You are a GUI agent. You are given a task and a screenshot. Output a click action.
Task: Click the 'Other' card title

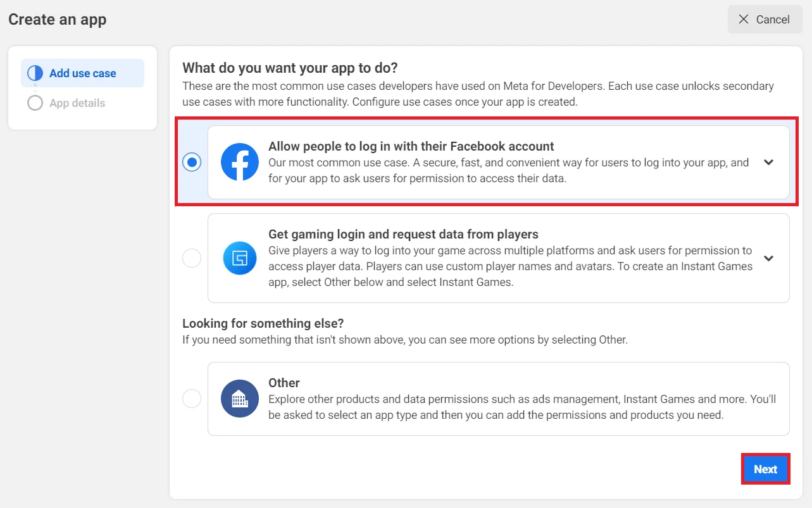point(284,383)
